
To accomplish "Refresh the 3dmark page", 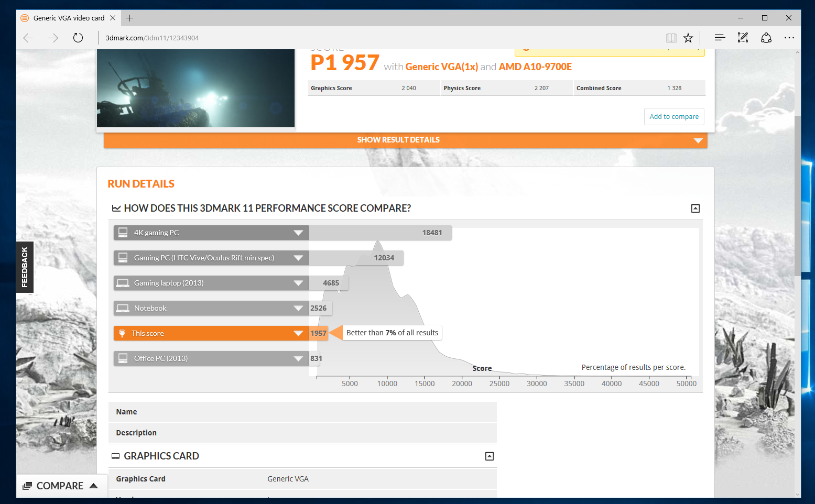I will [x=78, y=38].
